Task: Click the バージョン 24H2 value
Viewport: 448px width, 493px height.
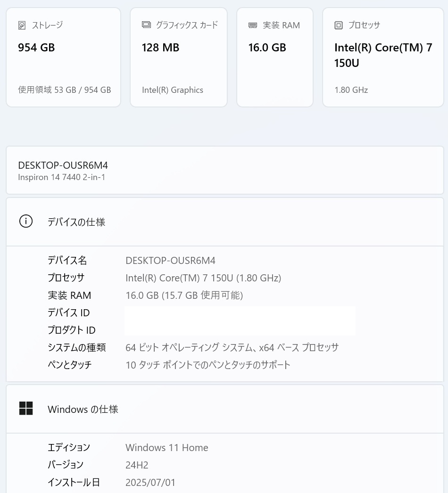Action: tap(137, 465)
